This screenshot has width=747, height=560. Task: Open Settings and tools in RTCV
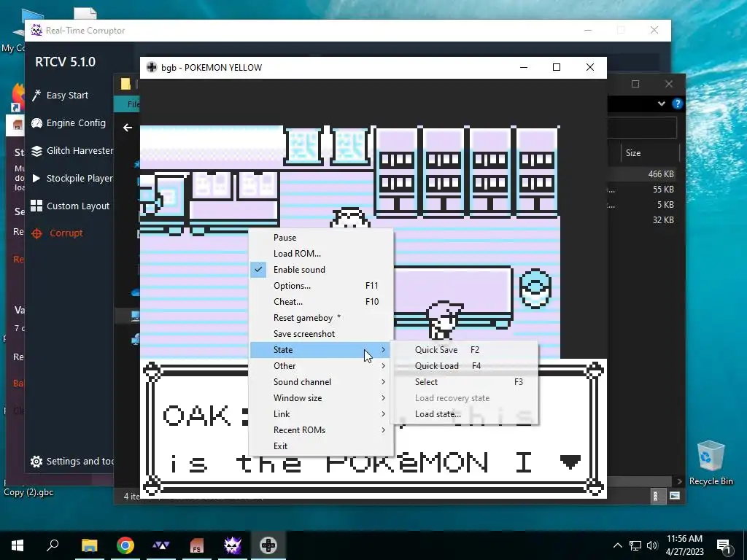[x=72, y=461]
